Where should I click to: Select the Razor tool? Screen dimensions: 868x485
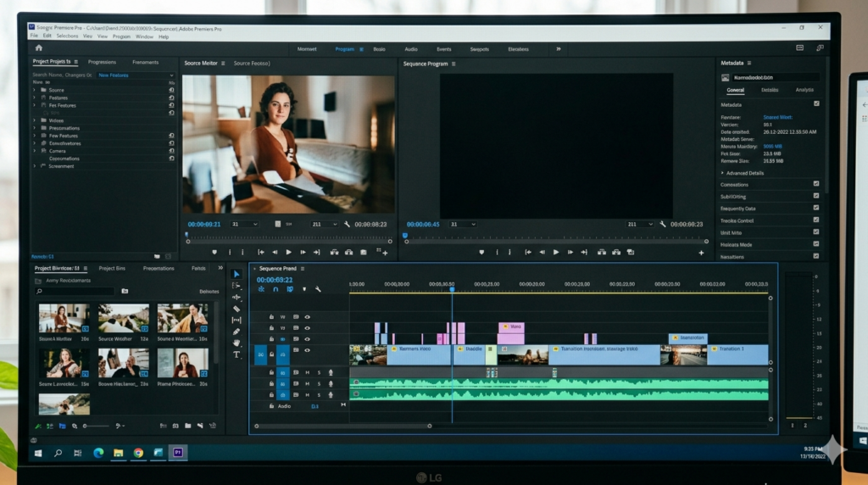[236, 309]
